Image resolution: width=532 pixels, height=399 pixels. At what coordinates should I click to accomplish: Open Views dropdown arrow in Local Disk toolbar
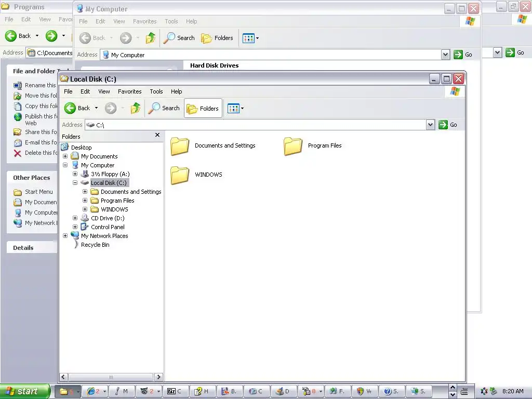[242, 109]
